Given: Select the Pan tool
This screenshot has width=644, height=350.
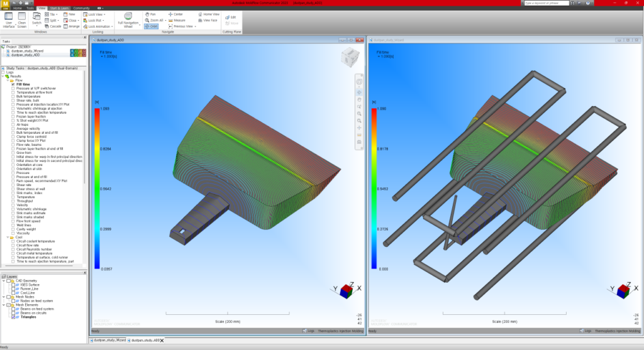Looking at the screenshot, I should click(150, 14).
